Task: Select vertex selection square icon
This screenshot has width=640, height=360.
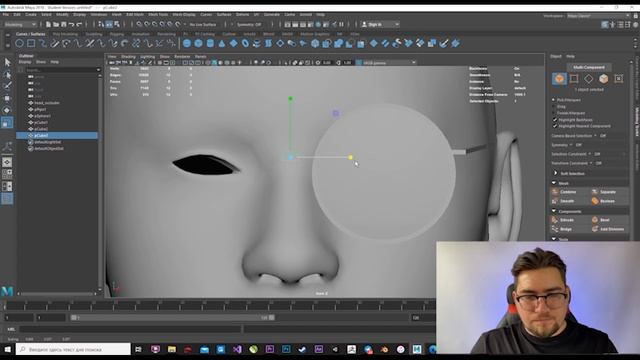Action: 574,79
